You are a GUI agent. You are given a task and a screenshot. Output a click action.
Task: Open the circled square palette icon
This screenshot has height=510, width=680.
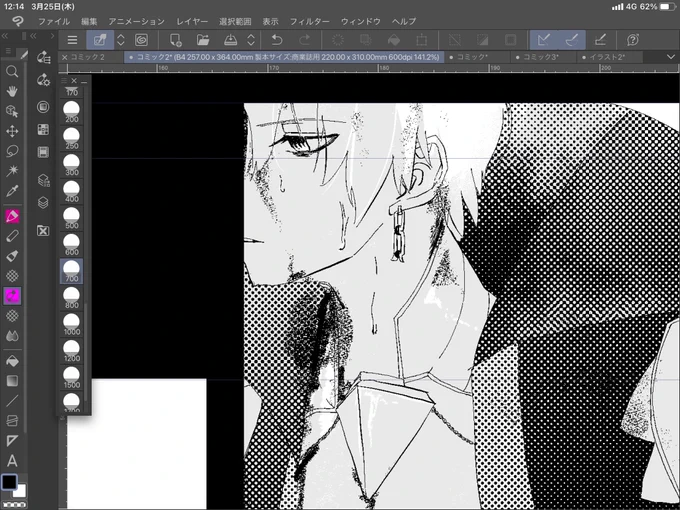tap(43, 107)
